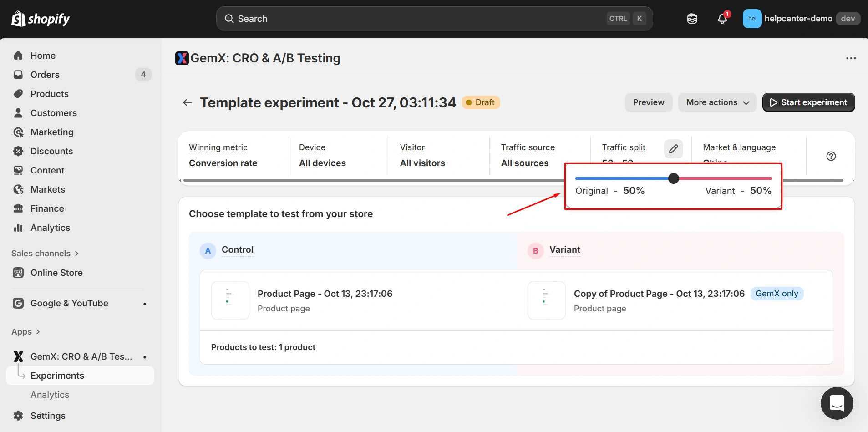
Task: Open the chat support bubble
Action: pos(837,403)
